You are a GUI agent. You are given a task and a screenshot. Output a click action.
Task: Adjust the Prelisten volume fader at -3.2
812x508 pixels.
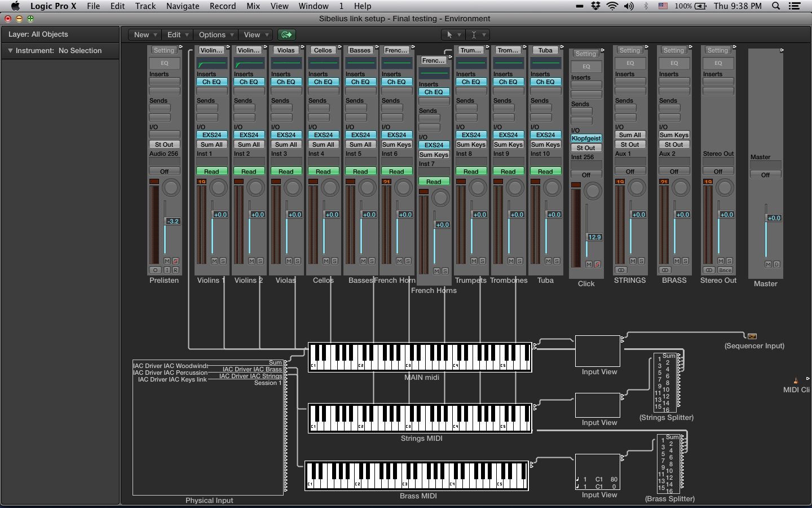pos(173,221)
